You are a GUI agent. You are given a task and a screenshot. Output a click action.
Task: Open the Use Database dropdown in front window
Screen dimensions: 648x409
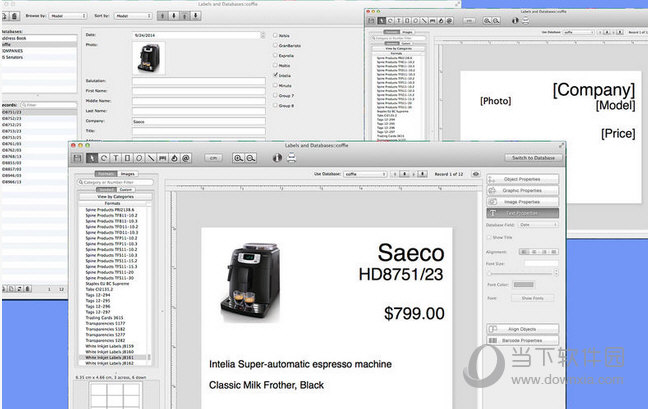tap(365, 174)
